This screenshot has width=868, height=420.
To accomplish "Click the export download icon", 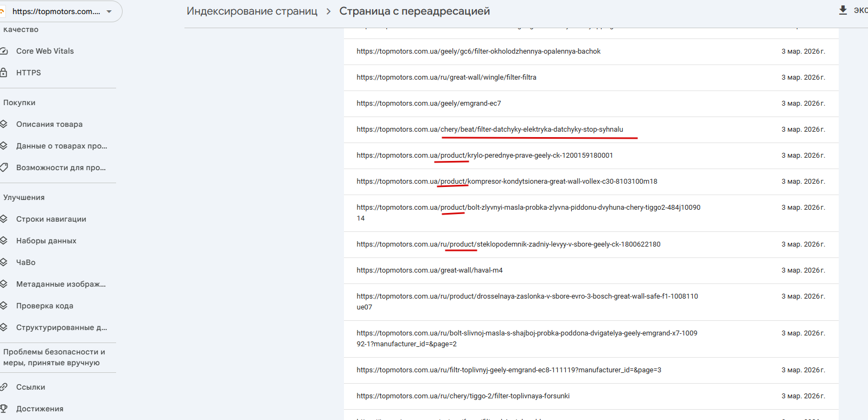I will pyautogui.click(x=843, y=10).
